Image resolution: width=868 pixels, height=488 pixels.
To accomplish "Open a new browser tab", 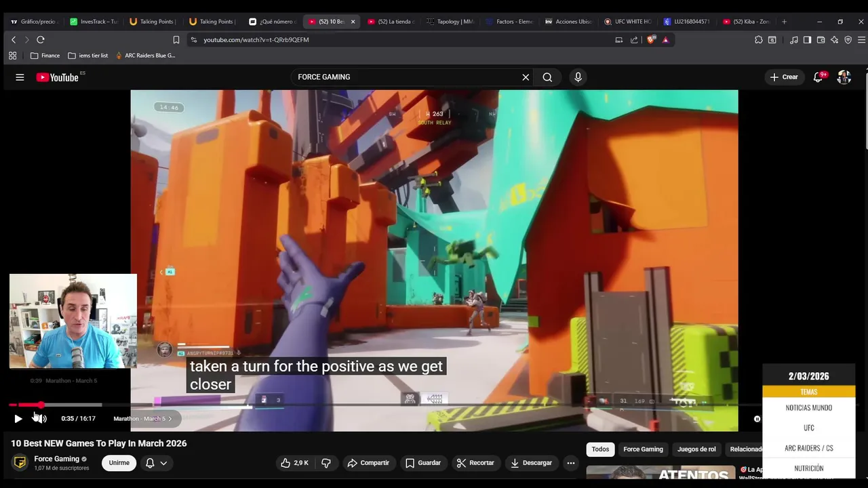I will (784, 22).
